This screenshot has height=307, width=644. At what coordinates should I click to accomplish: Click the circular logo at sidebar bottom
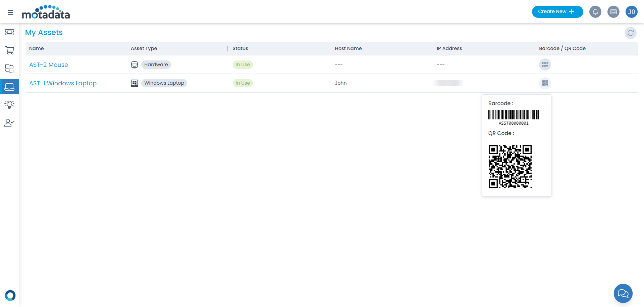10,295
